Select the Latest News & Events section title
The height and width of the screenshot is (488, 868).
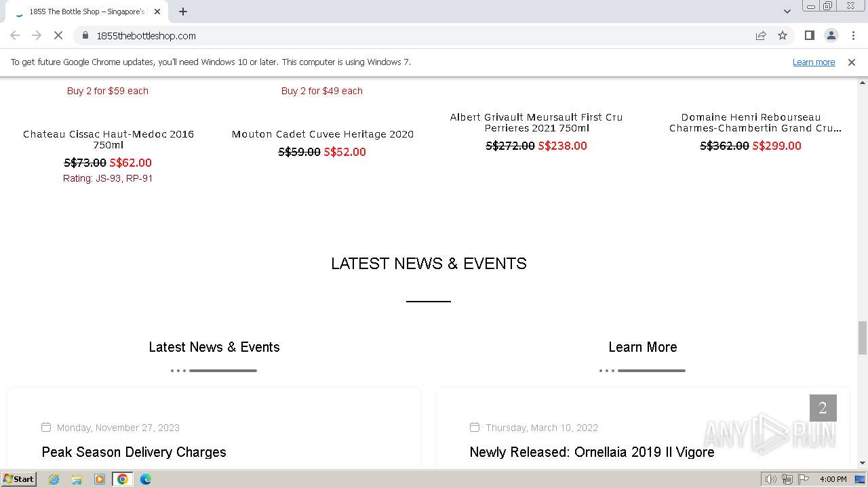pyautogui.click(x=214, y=347)
